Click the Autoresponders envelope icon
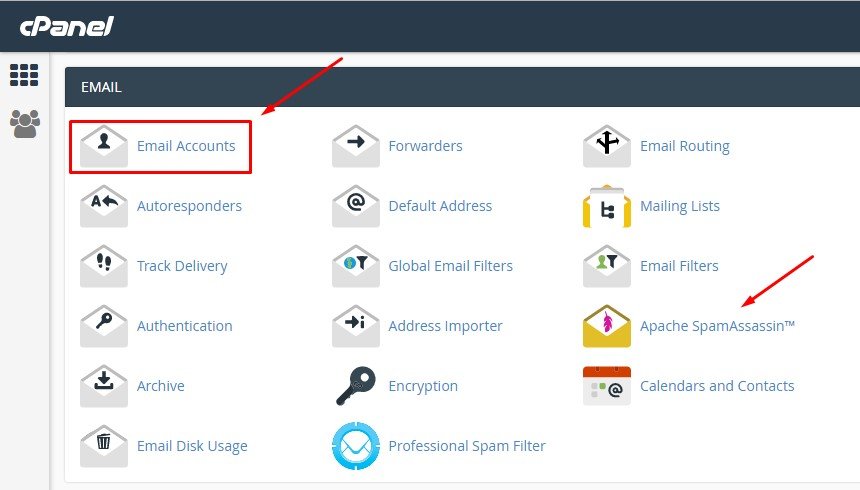 104,206
